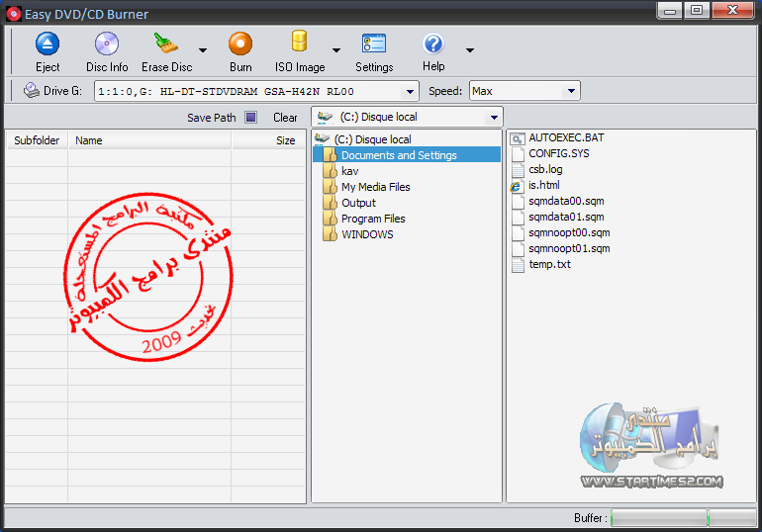Click the Eject disc icon
Image resolution: width=762 pixels, height=532 pixels.
(x=48, y=44)
